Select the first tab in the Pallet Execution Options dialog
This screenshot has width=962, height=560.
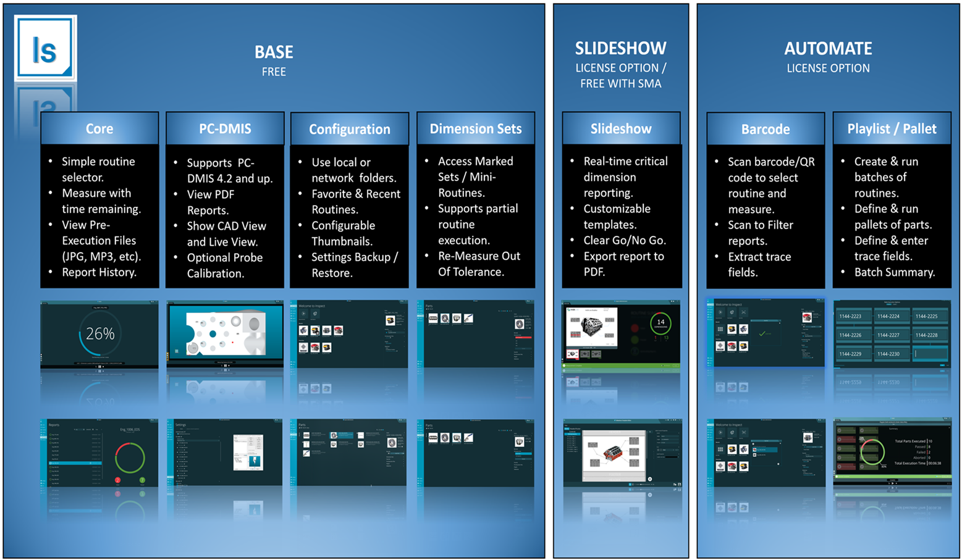[x=888, y=304]
